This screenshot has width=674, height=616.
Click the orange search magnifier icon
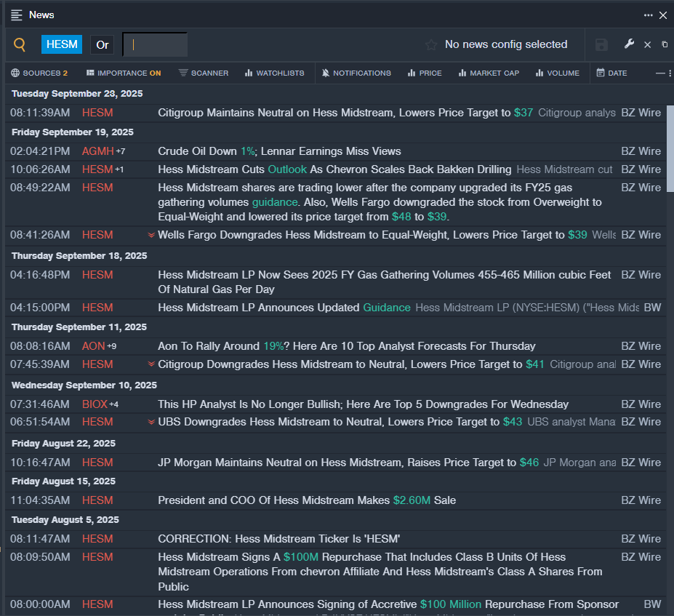[20, 45]
